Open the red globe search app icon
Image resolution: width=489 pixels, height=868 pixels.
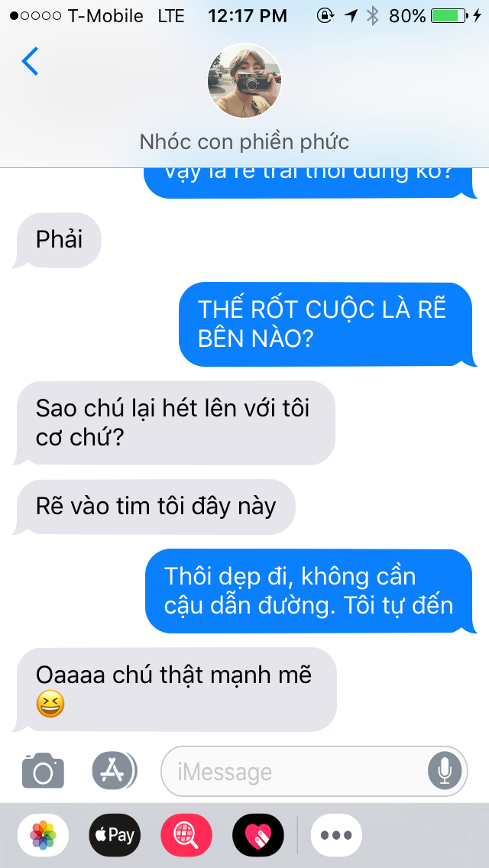click(x=186, y=835)
